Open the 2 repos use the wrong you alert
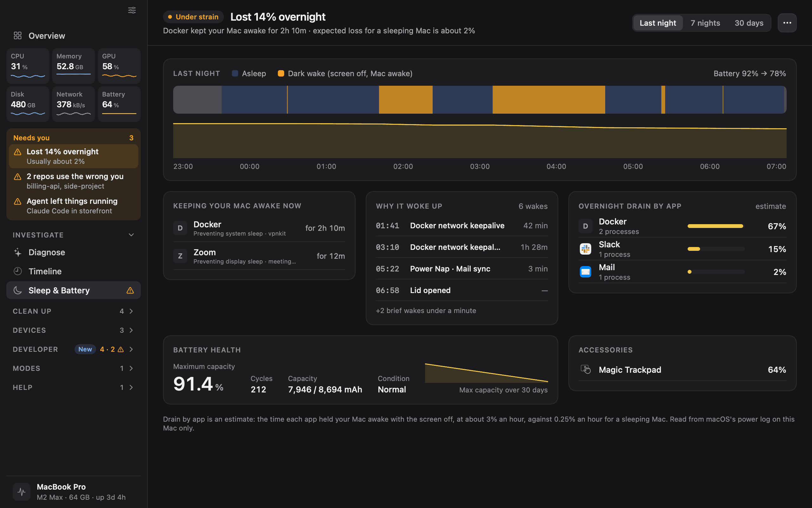 tap(74, 181)
